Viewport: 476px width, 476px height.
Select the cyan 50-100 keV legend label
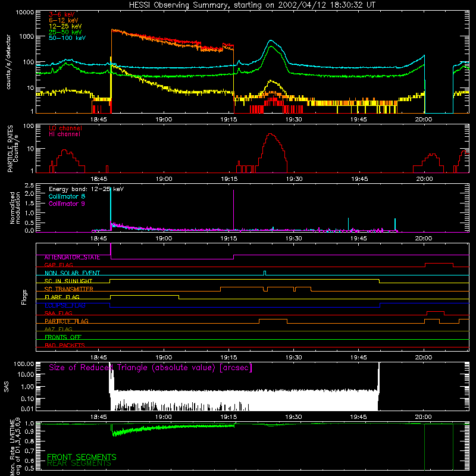coord(67,38)
